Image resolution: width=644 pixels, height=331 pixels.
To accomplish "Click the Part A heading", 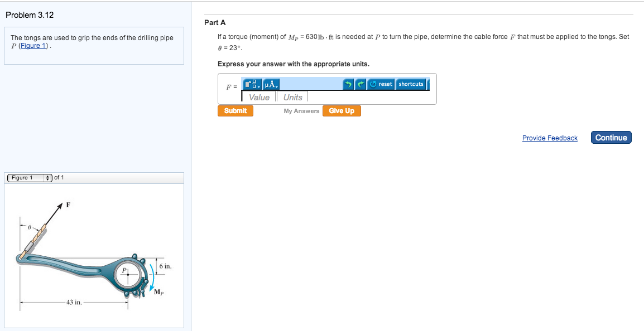I will tap(215, 23).
